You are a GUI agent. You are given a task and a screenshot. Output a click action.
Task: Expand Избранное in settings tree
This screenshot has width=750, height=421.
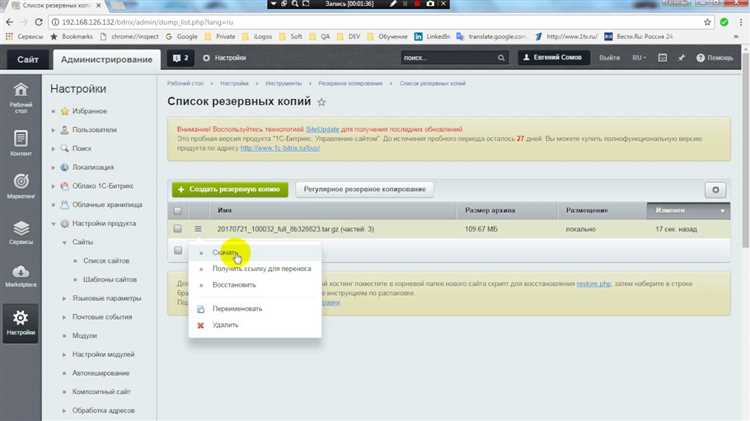[x=53, y=111]
